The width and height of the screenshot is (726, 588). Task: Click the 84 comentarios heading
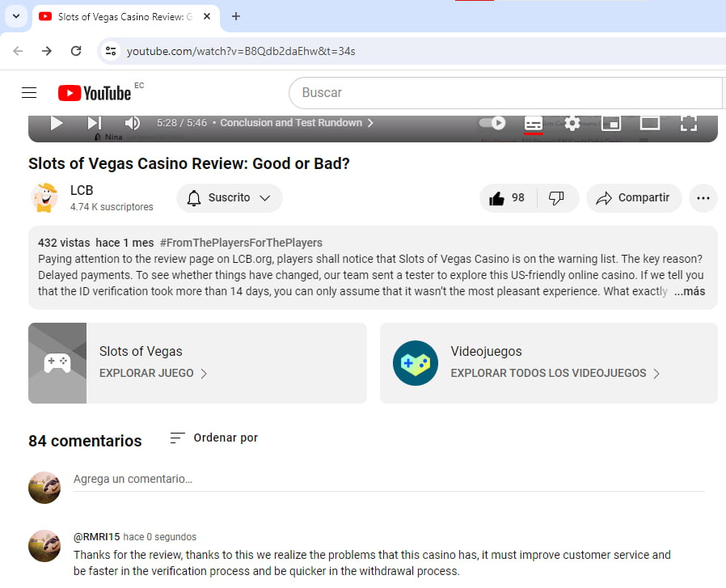click(85, 441)
